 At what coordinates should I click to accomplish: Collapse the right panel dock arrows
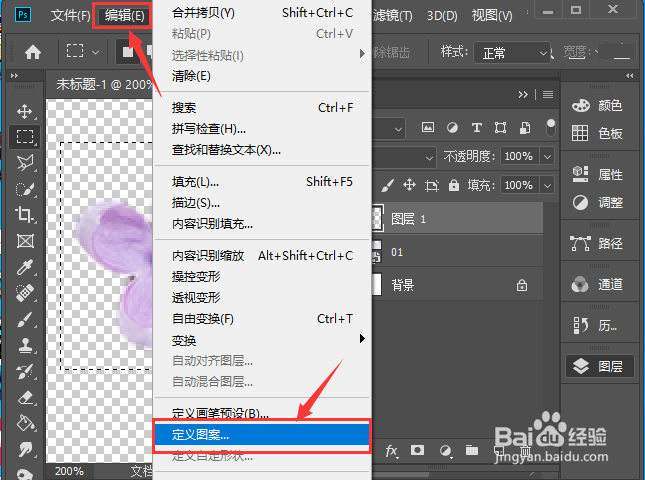point(629,76)
